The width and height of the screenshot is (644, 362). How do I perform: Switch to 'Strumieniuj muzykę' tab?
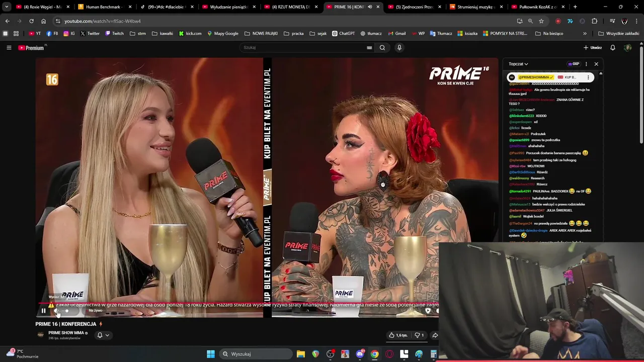(x=476, y=7)
